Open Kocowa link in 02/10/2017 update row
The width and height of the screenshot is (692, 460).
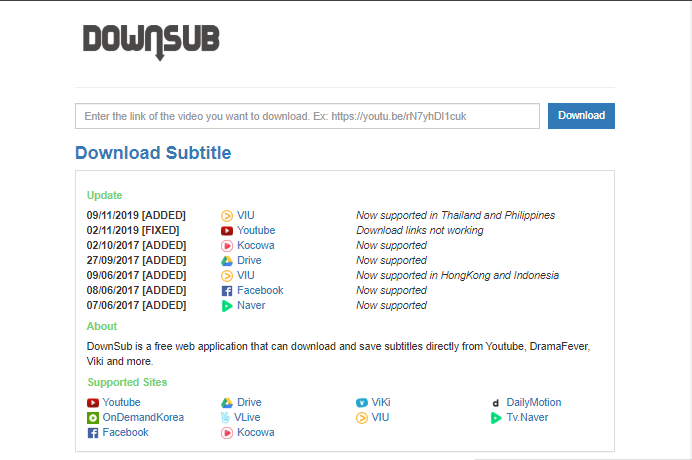(x=256, y=245)
